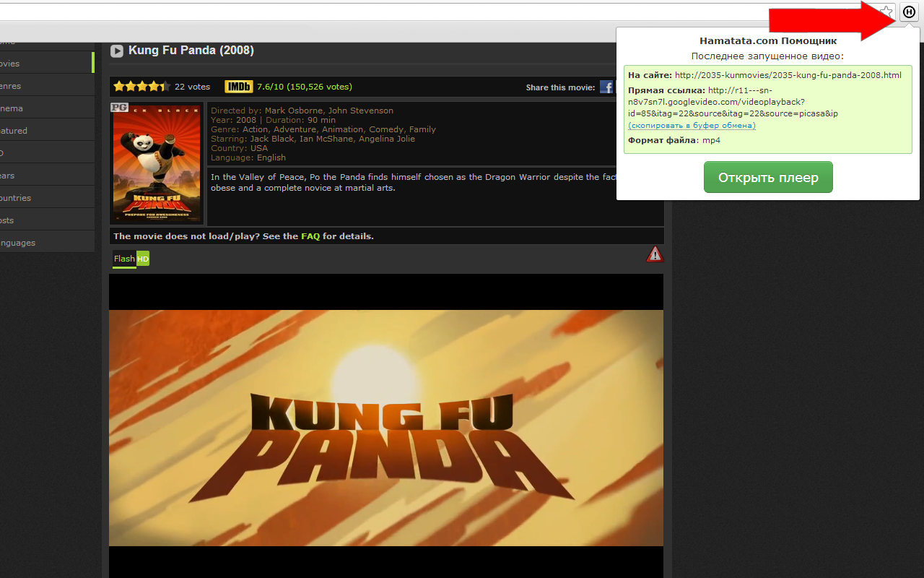Viewport: 924px width, 578px height.
Task: Click the Share this movie label
Action: 560,87
